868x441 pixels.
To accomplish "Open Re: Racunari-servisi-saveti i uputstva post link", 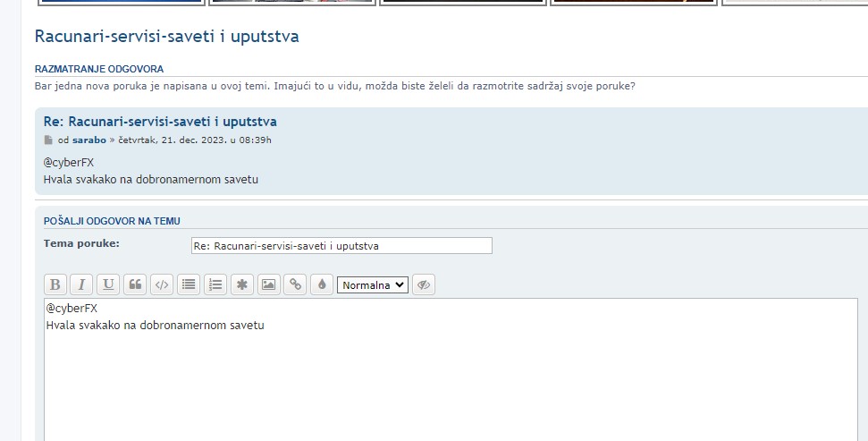I will click(160, 122).
